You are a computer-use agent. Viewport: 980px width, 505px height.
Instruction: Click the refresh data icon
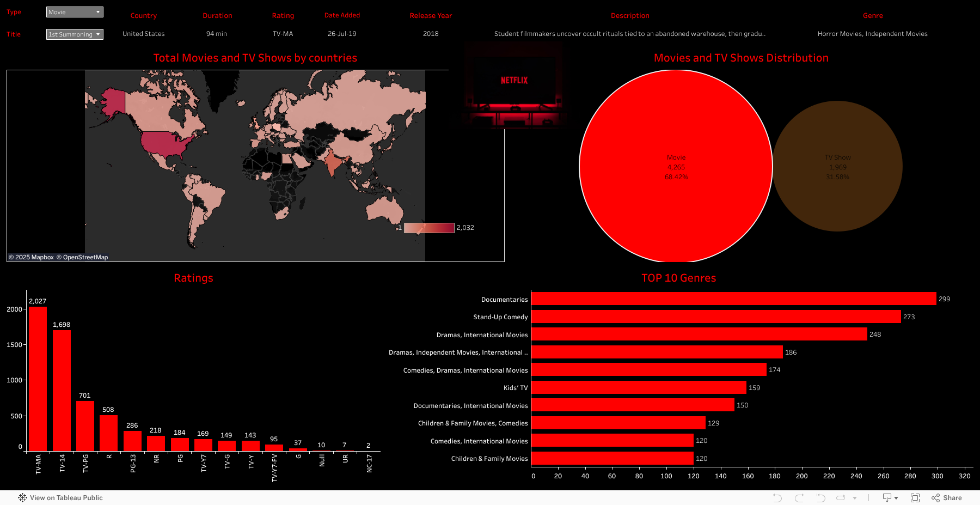click(841, 498)
